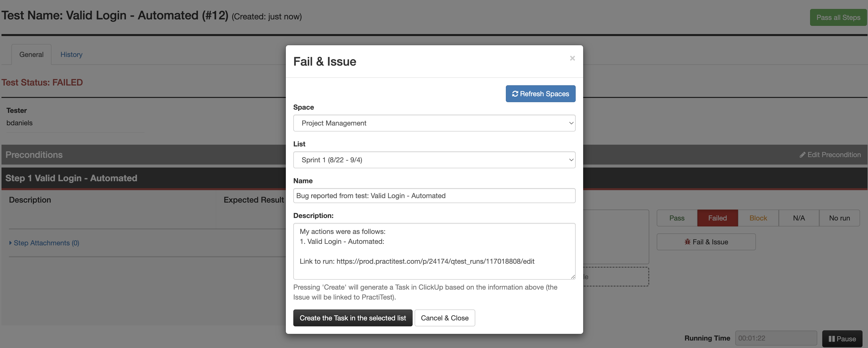Open the Space dropdown
The width and height of the screenshot is (868, 348).
point(434,123)
